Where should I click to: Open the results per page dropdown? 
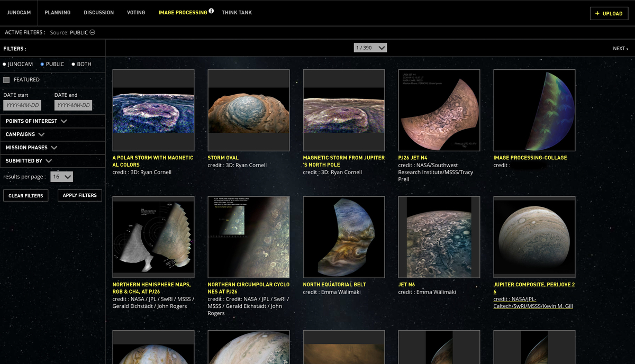tap(61, 177)
